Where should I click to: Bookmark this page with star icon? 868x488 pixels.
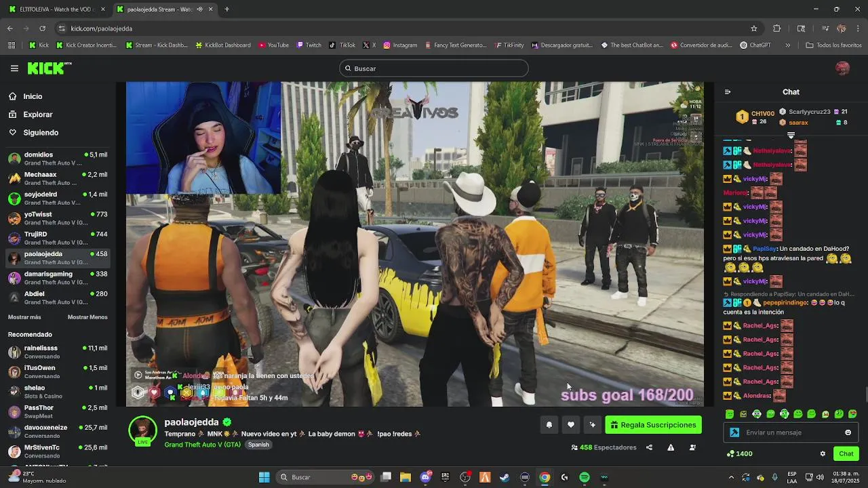click(753, 28)
